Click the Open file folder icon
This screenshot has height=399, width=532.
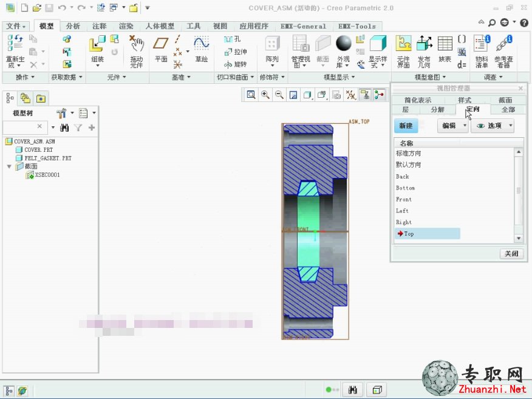tap(36, 8)
